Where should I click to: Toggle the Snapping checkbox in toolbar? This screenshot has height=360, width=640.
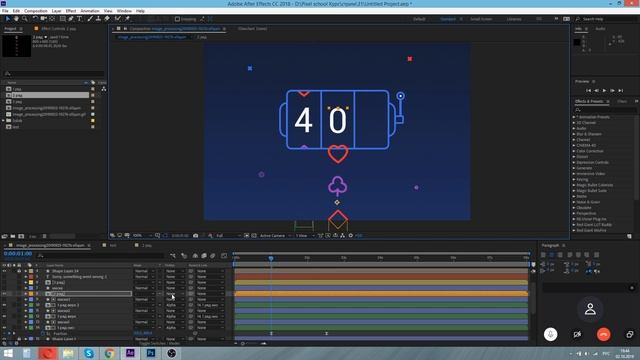[177, 19]
